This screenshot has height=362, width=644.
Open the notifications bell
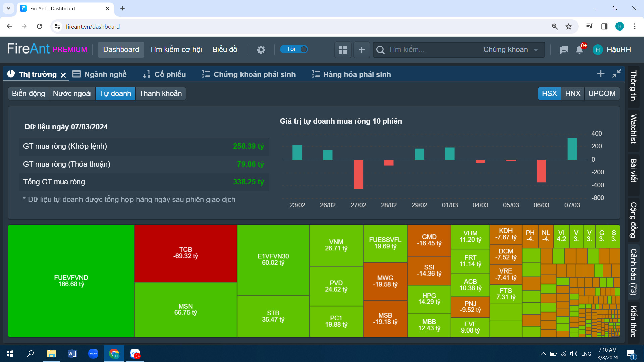pyautogui.click(x=579, y=50)
